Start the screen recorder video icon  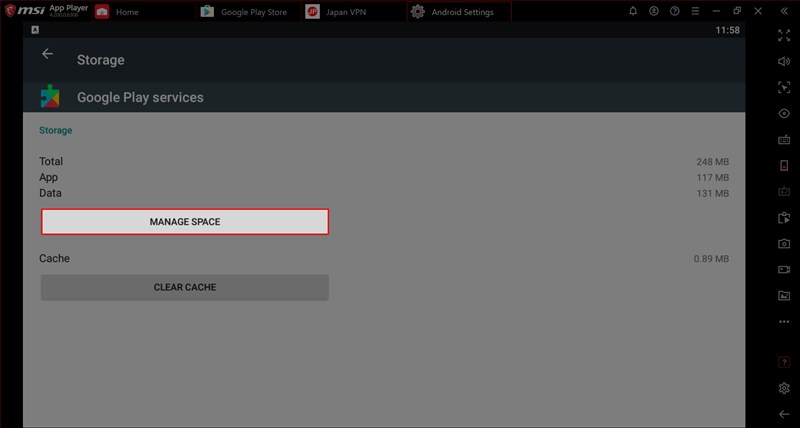(x=784, y=269)
